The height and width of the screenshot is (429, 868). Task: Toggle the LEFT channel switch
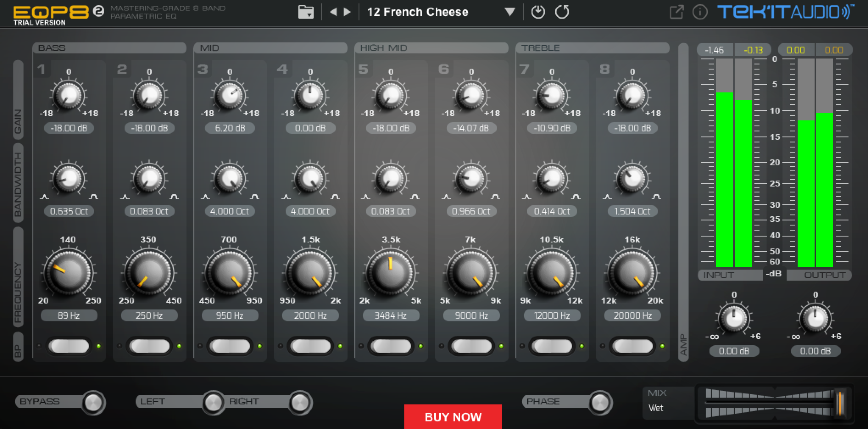click(213, 402)
